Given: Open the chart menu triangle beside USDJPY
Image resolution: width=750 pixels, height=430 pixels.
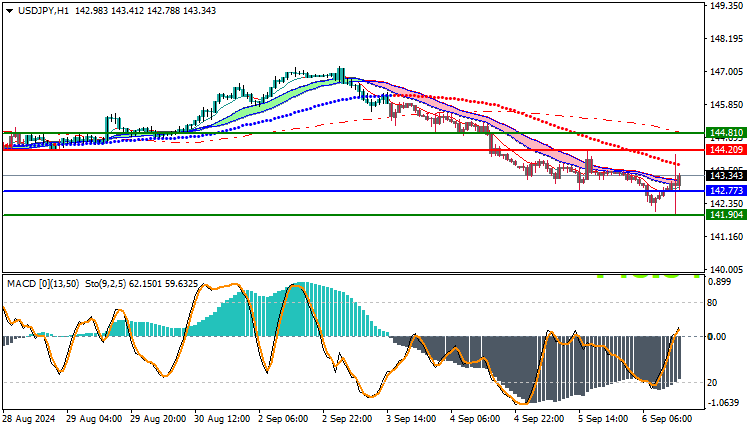Looking at the screenshot, I should [x=10, y=11].
